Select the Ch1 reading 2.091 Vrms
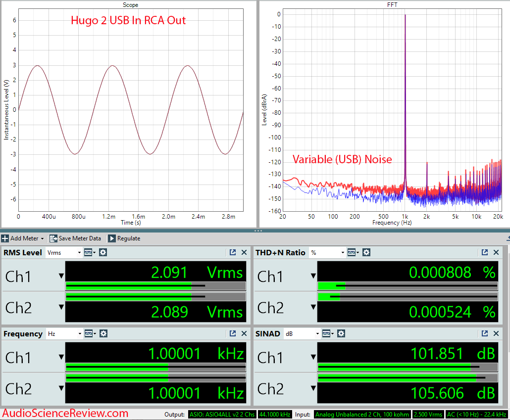 pyautogui.click(x=197, y=273)
